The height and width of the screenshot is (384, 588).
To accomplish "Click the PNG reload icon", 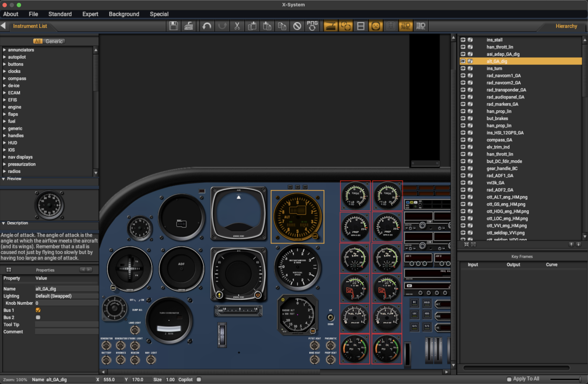I will (312, 26).
